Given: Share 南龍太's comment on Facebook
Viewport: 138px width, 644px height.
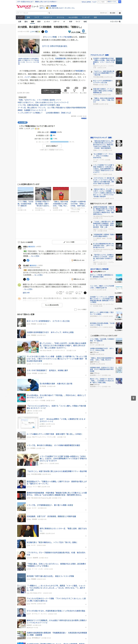Looking at the screenshot, I should 28,260.
